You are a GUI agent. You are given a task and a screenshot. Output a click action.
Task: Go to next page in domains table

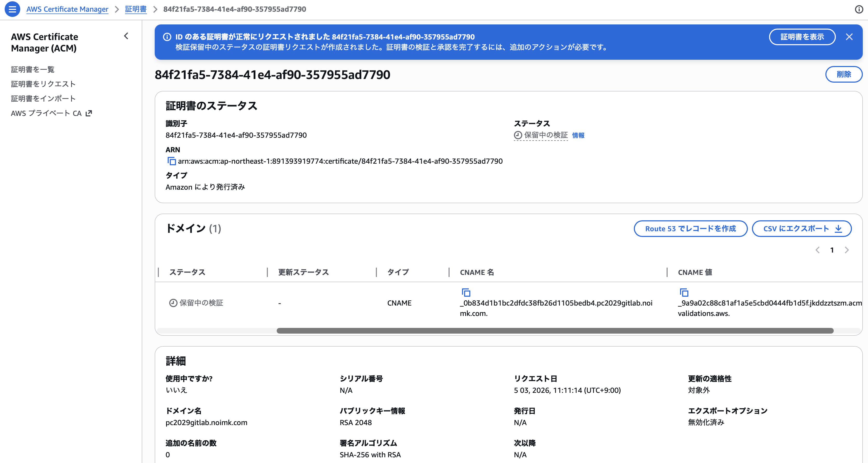(846, 250)
